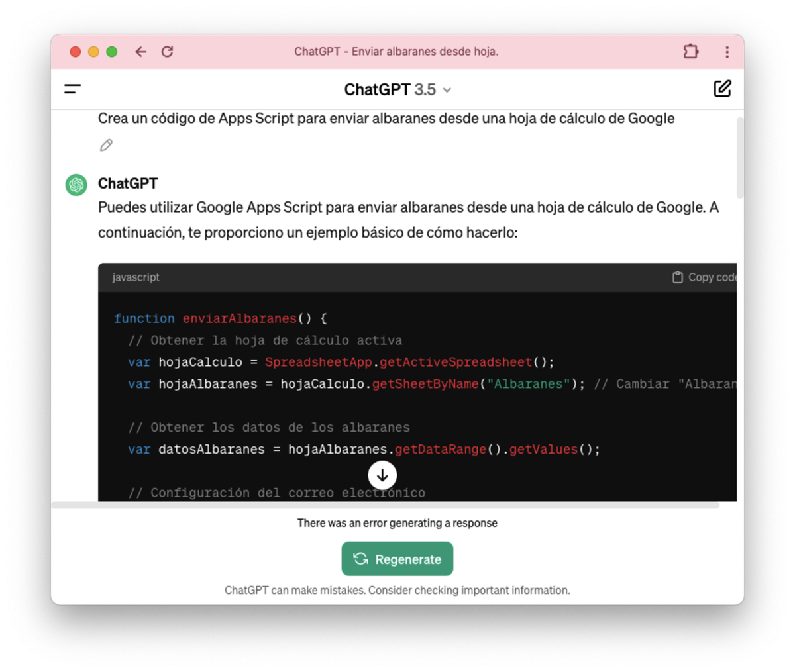Expand the model version chevron
Screen dimensions: 795x672
pyautogui.click(x=447, y=90)
